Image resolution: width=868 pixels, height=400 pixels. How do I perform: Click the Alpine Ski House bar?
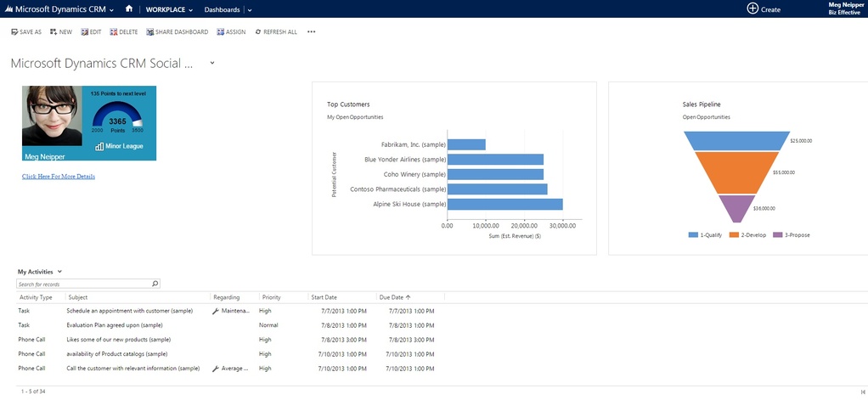click(x=504, y=204)
